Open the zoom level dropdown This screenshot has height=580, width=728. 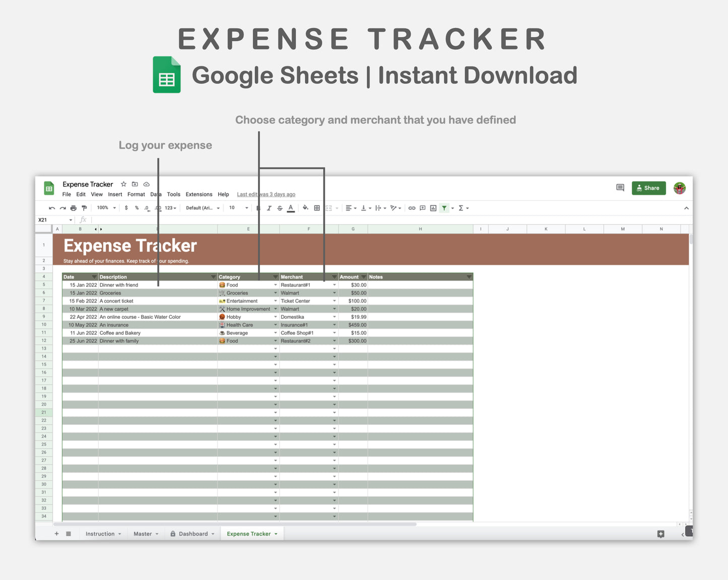[x=106, y=207]
